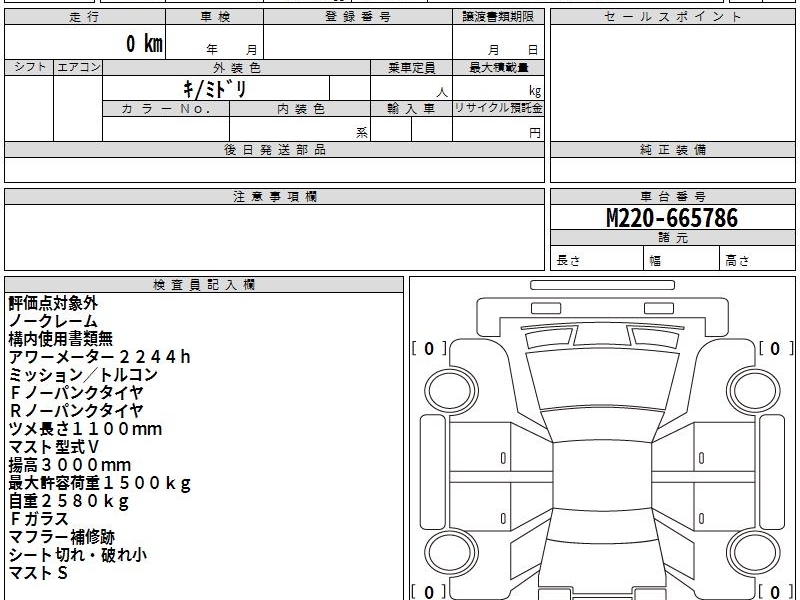
Task: Click the 諸元 header
Action: point(672,238)
